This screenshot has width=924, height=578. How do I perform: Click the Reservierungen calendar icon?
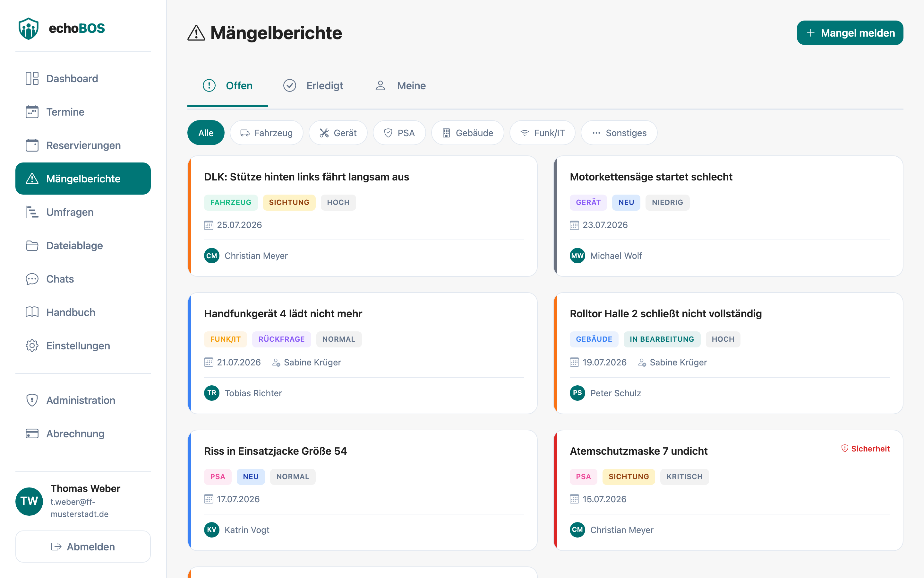(x=32, y=145)
